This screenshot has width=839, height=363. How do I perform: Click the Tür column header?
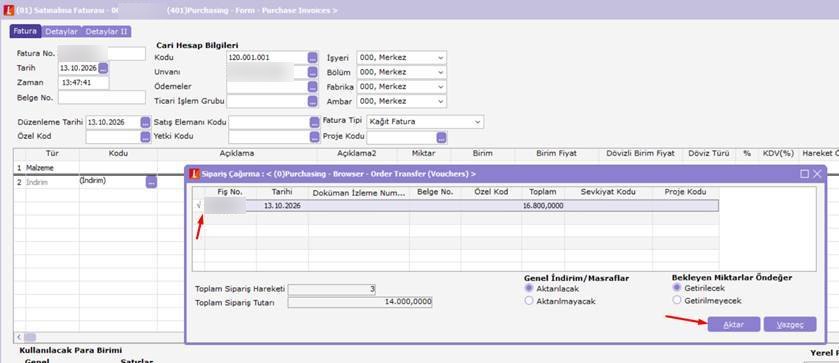52,153
